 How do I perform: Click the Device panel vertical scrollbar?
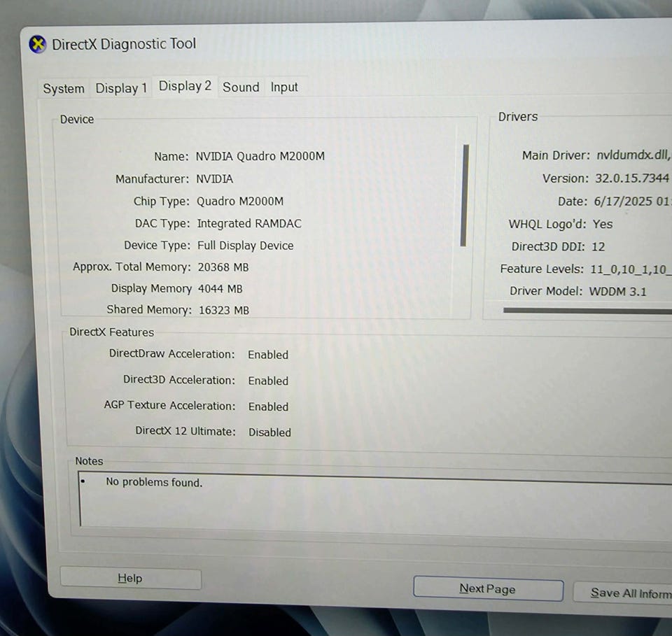pos(464,195)
